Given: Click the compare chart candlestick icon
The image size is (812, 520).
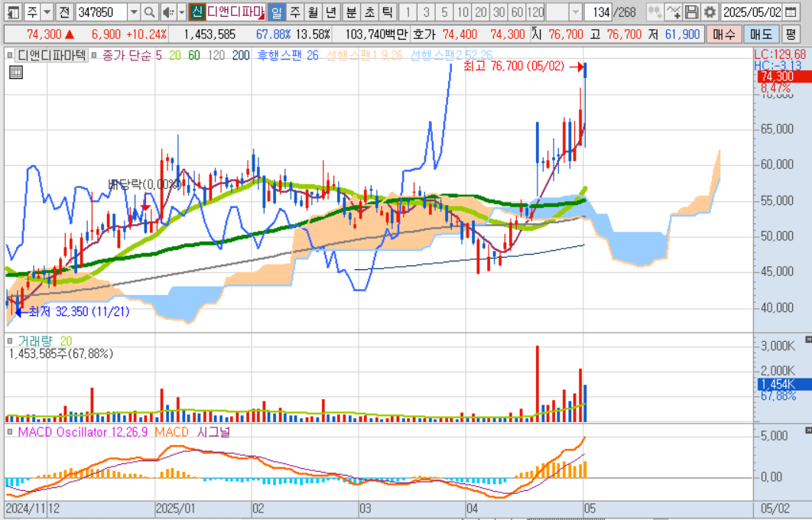Looking at the screenshot, I should click(655, 12).
